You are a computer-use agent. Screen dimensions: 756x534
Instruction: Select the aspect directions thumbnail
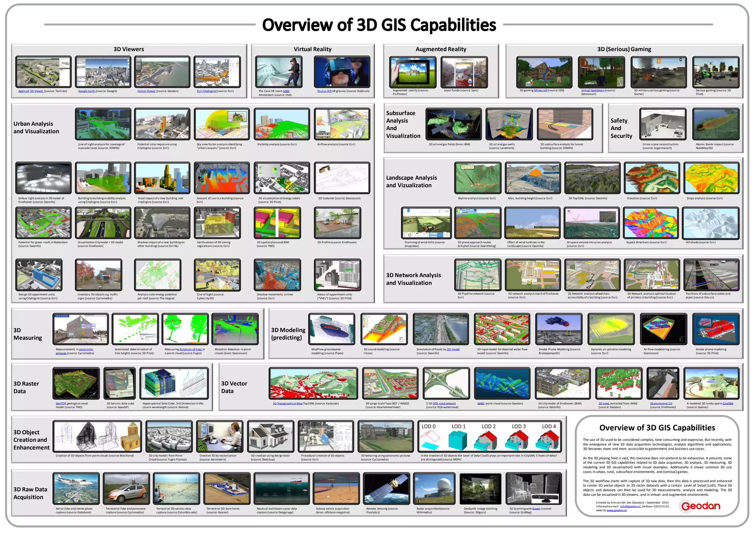651,223
